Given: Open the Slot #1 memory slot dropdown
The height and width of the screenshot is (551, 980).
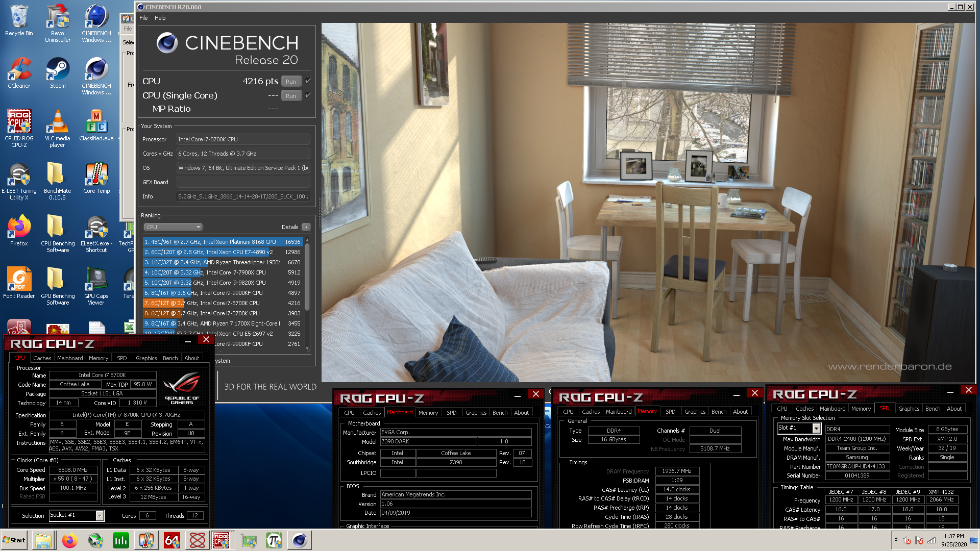Looking at the screenshot, I should pyautogui.click(x=816, y=428).
